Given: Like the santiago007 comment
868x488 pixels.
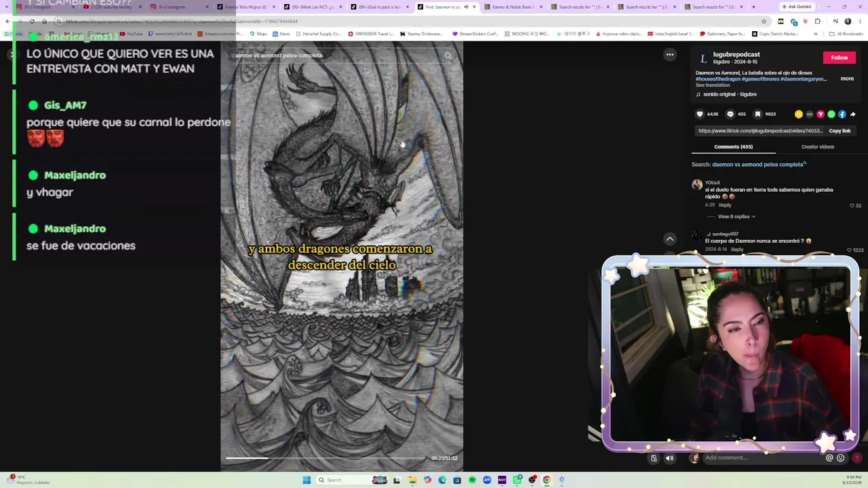Looking at the screenshot, I should pyautogui.click(x=849, y=250).
